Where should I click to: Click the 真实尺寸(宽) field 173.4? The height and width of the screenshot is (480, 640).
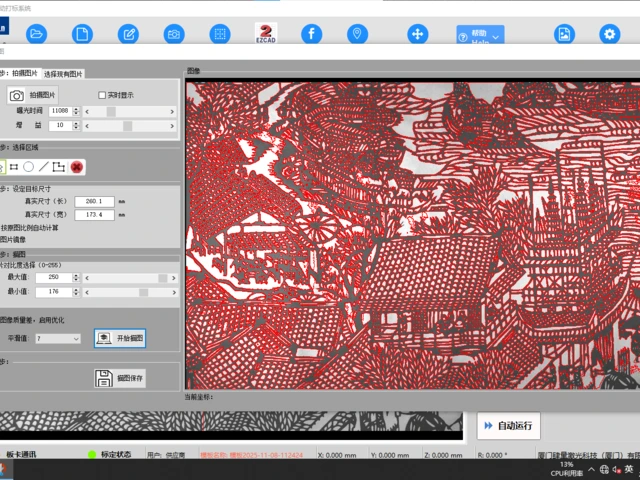(94, 215)
